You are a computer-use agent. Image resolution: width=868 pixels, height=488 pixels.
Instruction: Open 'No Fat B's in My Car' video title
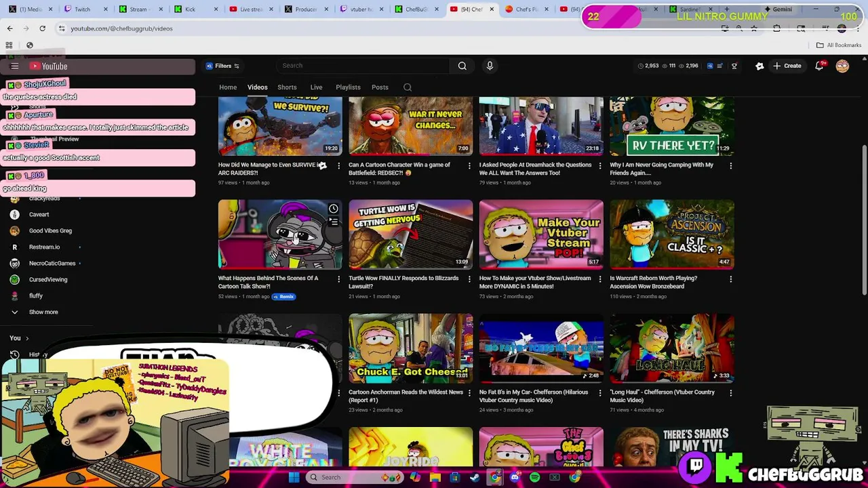click(533, 396)
